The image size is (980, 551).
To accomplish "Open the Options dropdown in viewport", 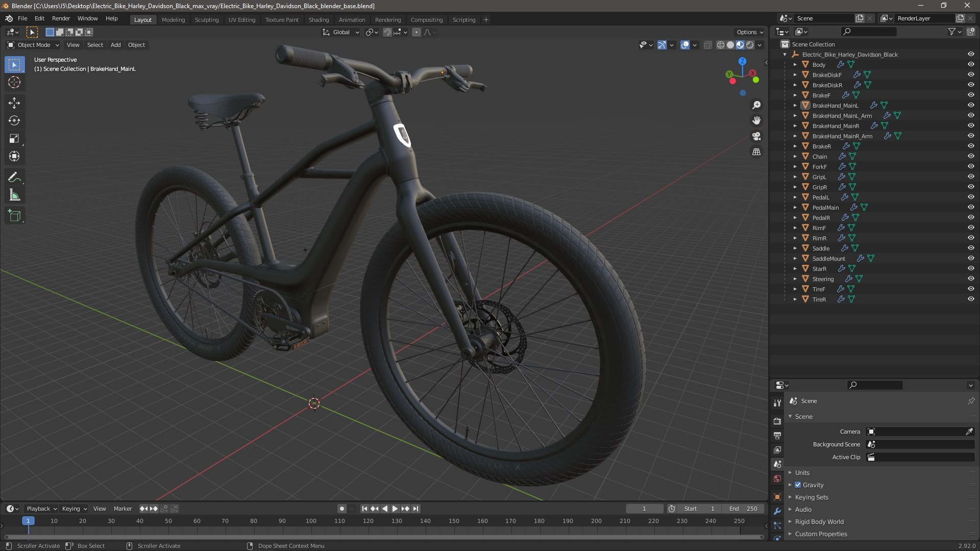I will tap(749, 32).
